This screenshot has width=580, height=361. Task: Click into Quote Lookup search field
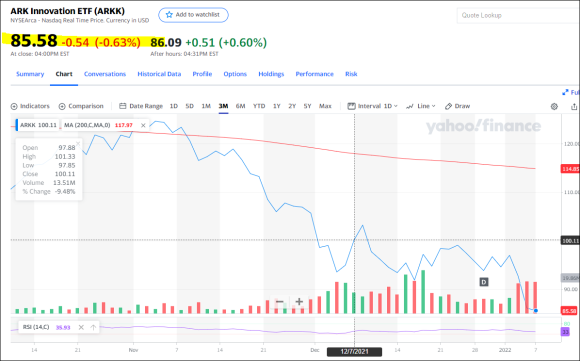tap(518, 16)
